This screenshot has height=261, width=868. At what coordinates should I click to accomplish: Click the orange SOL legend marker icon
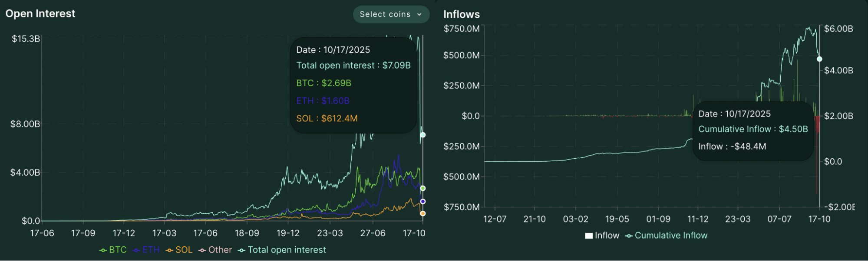point(168,250)
